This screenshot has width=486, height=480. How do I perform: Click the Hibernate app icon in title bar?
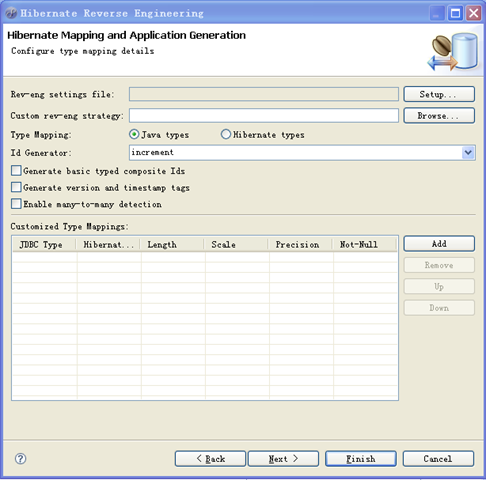[x=11, y=13]
